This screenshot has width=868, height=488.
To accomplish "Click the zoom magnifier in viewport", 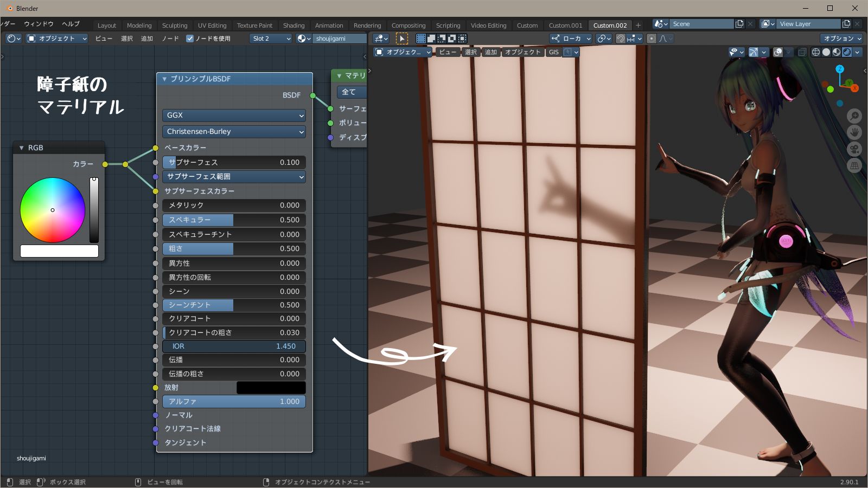I will (854, 115).
